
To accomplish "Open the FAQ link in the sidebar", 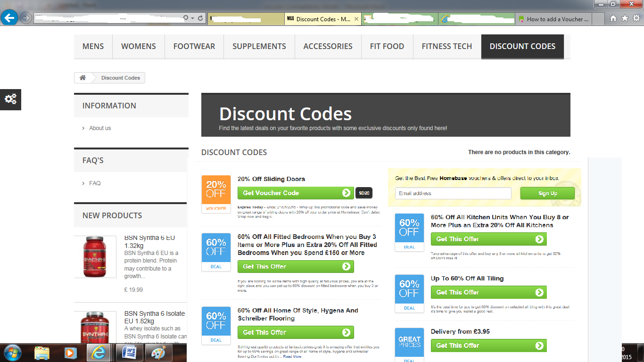I will [95, 183].
